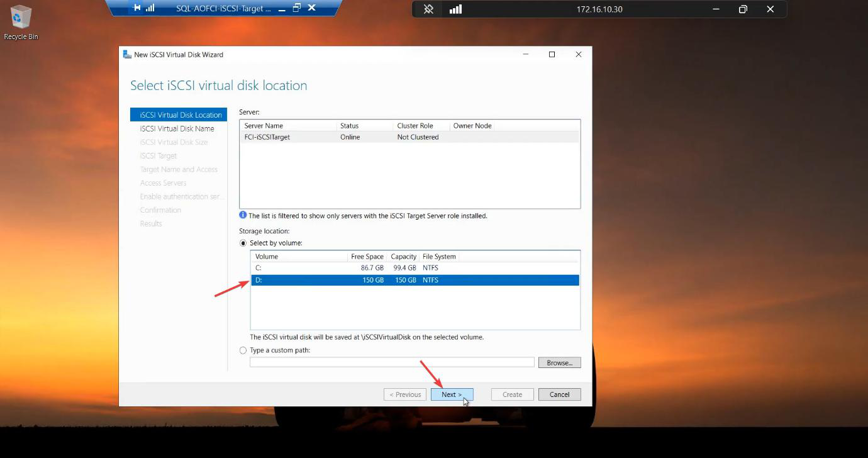868x458 pixels.
Task: Click signal bars icon on 172.16.10.30 bar
Action: [456, 9]
